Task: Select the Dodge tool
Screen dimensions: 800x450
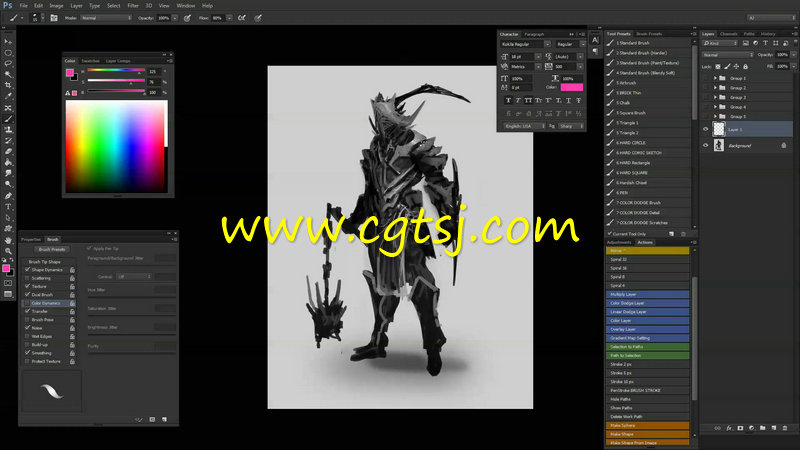Action: (x=8, y=184)
